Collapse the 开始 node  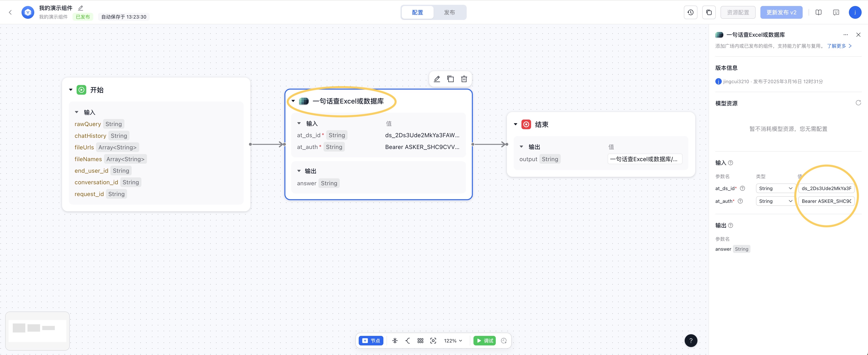click(x=71, y=90)
